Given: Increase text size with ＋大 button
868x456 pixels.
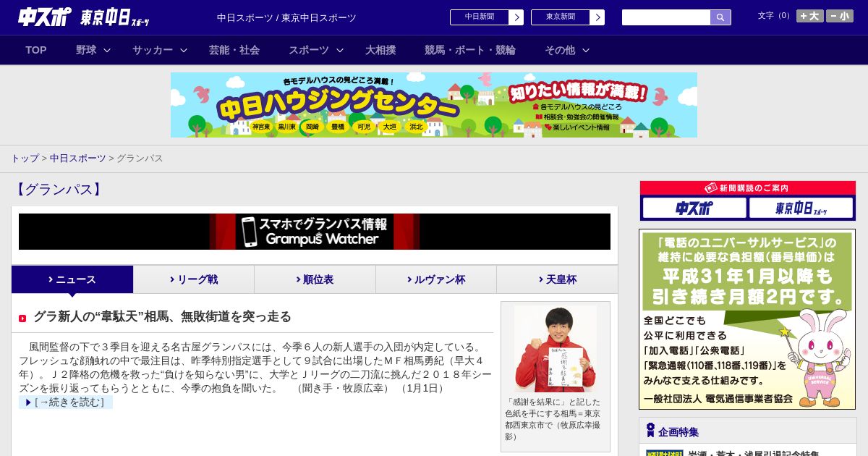Looking at the screenshot, I should click(x=809, y=16).
